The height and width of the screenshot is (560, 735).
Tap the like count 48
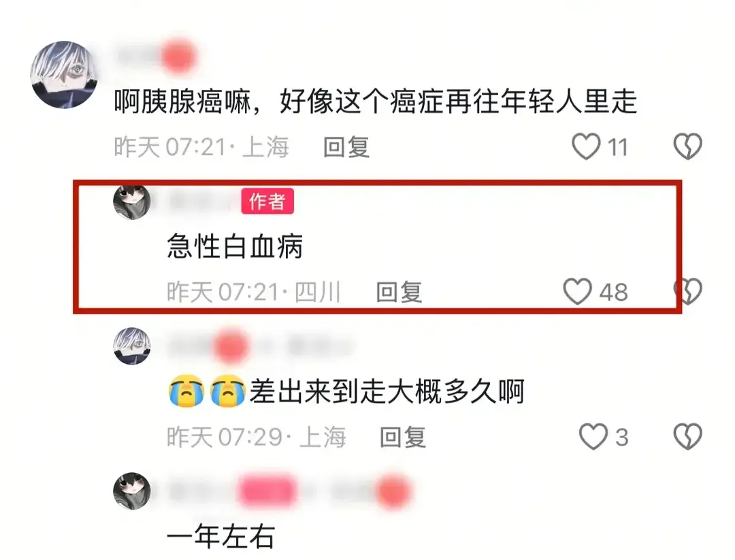click(614, 292)
